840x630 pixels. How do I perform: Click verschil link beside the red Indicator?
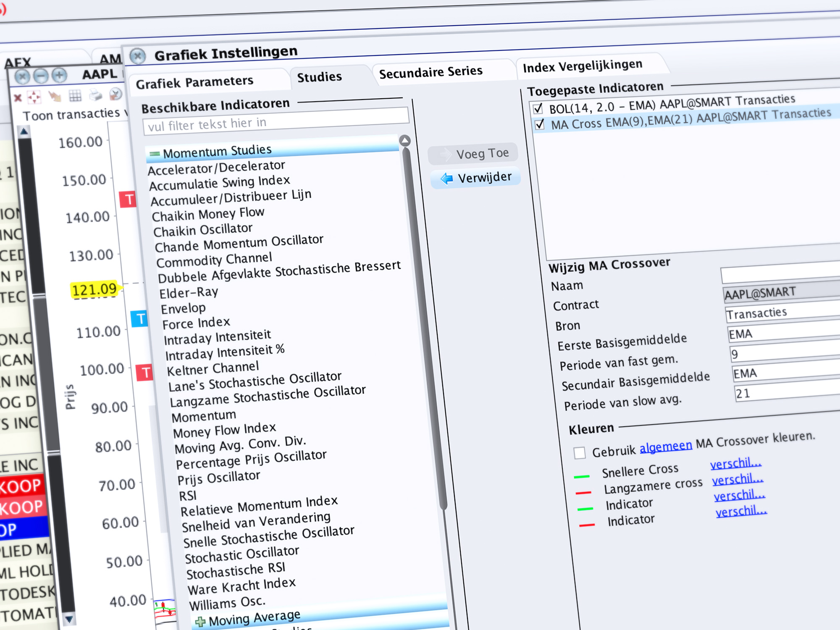741,511
